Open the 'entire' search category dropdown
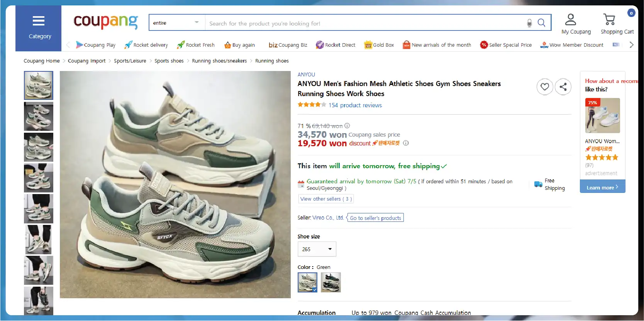Image resolution: width=644 pixels, height=321 pixels. pyautogui.click(x=176, y=23)
